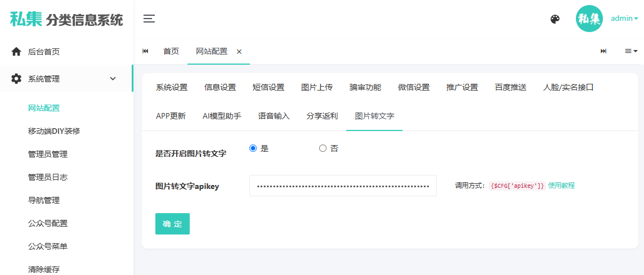
Task: Click the 私集 user avatar
Action: pos(589,19)
